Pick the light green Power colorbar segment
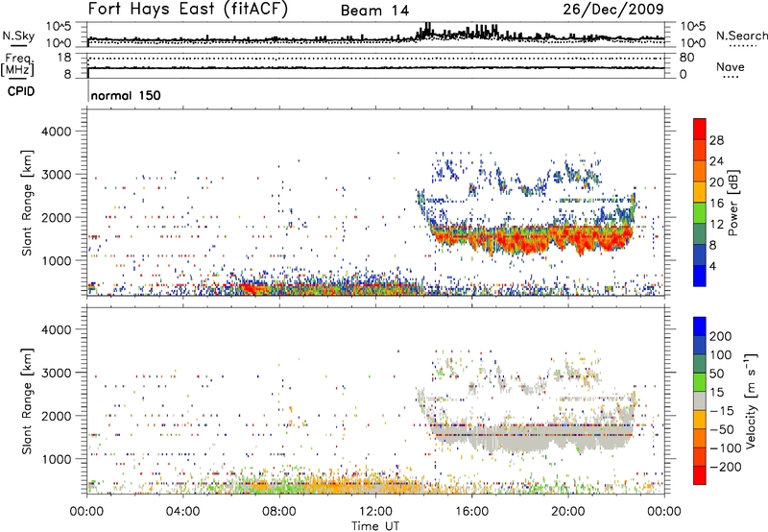The width and height of the screenshot is (768, 532). (x=700, y=213)
